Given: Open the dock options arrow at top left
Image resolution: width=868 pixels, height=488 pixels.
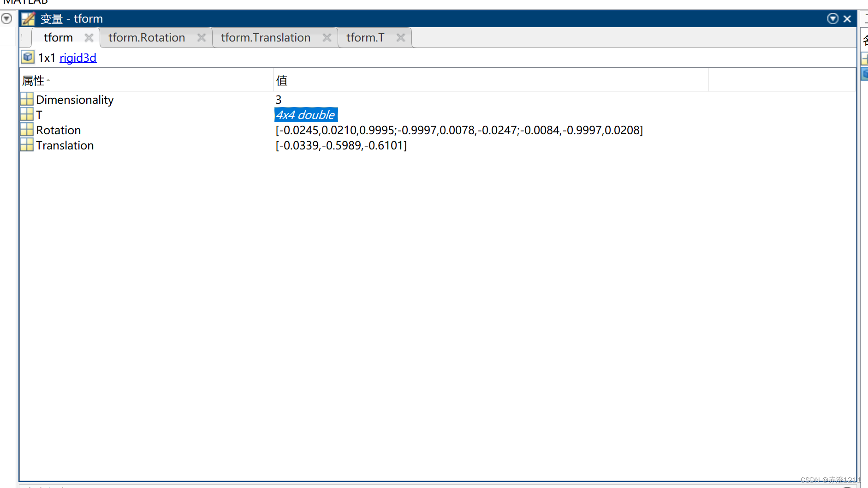Looking at the screenshot, I should (6, 18).
